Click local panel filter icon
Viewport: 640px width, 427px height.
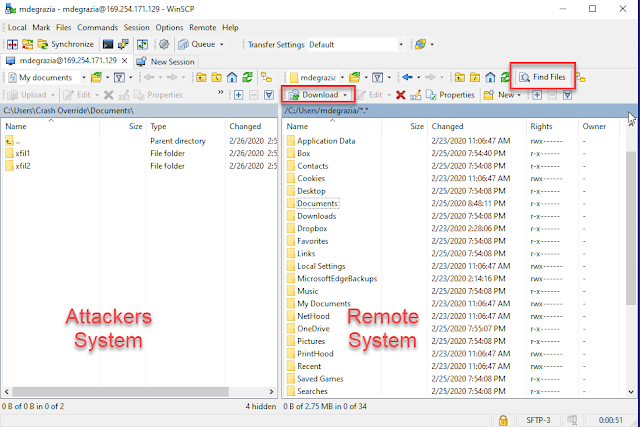coord(119,77)
